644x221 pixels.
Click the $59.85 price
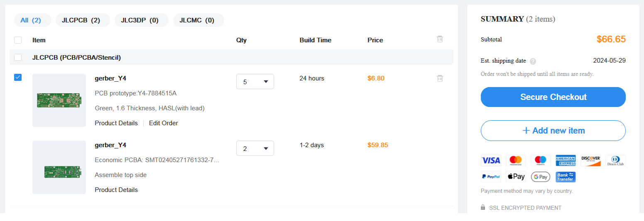378,145
